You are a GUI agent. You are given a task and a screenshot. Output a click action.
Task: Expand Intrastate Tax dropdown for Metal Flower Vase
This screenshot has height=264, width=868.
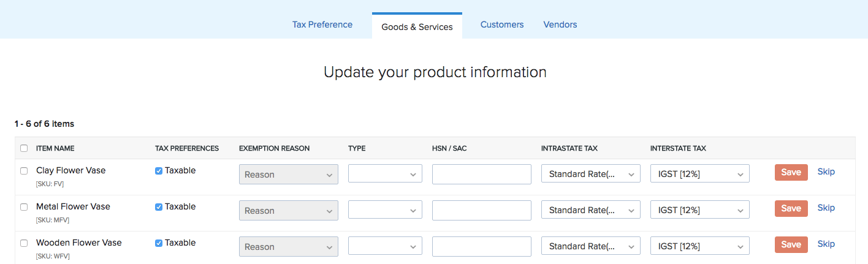coord(590,210)
